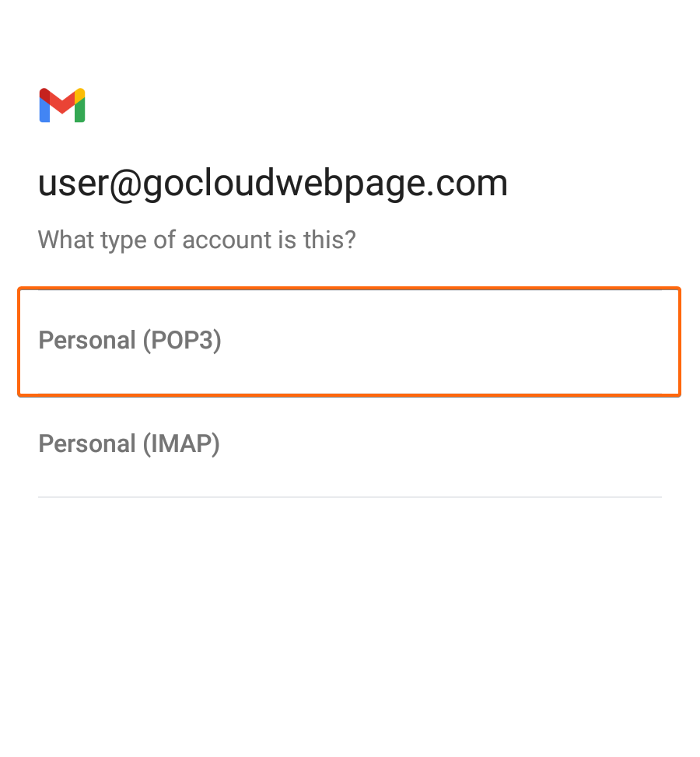Screen dimensions: 700x757
Task: Tap the multicolored M envelope icon
Action: point(62,105)
